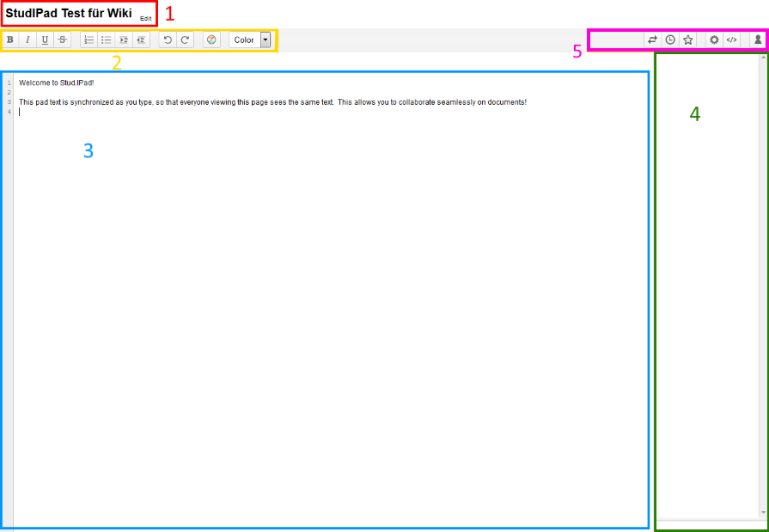Redo the last undone change

[185, 40]
